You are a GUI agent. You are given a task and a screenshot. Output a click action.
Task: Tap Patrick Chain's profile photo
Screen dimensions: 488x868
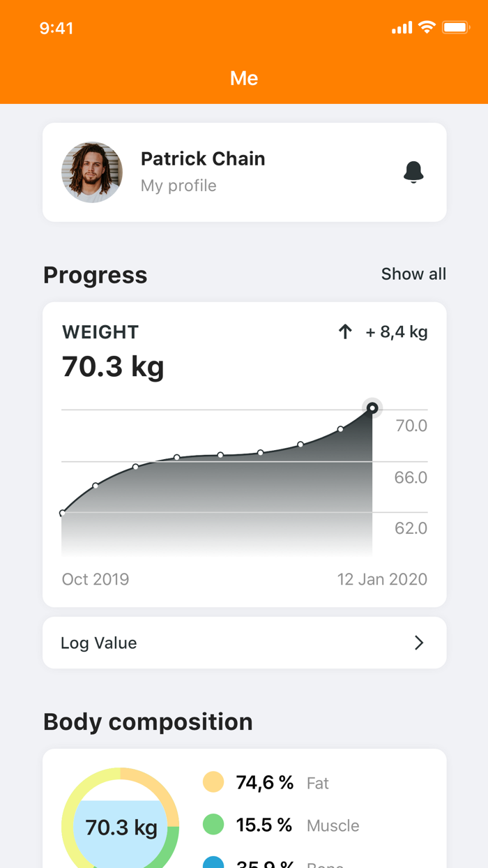(92, 172)
